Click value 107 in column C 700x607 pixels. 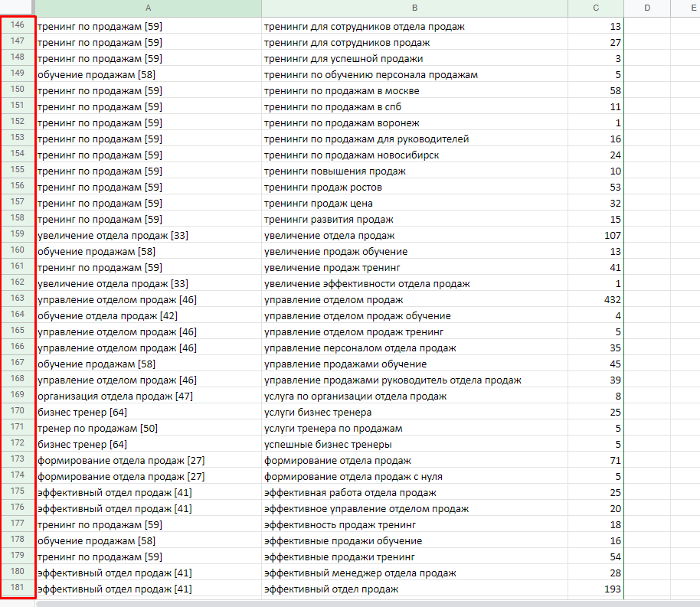pos(612,236)
